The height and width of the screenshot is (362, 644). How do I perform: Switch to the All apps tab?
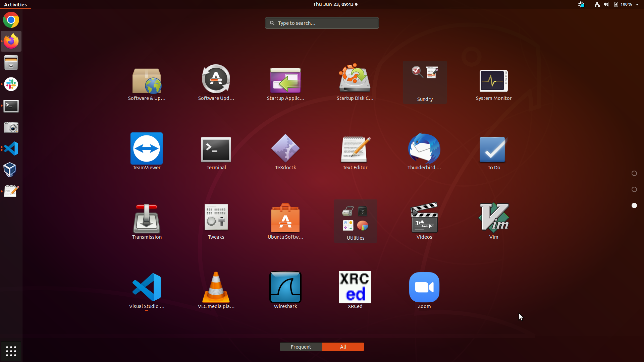point(343,347)
